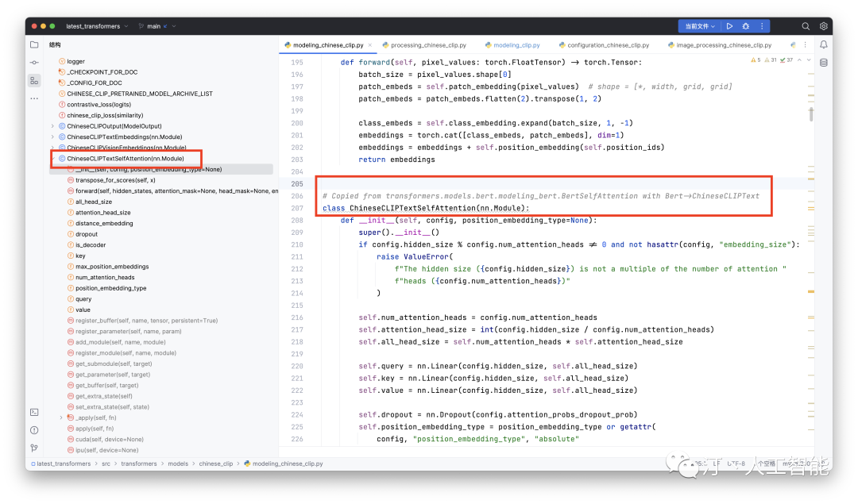Select query field in structure tree

tap(83, 299)
